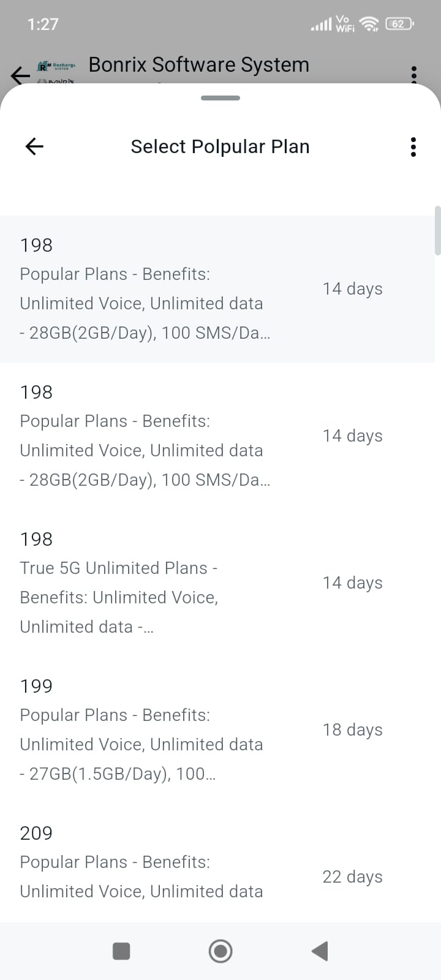Tap the 22 days validity label

tap(352, 876)
